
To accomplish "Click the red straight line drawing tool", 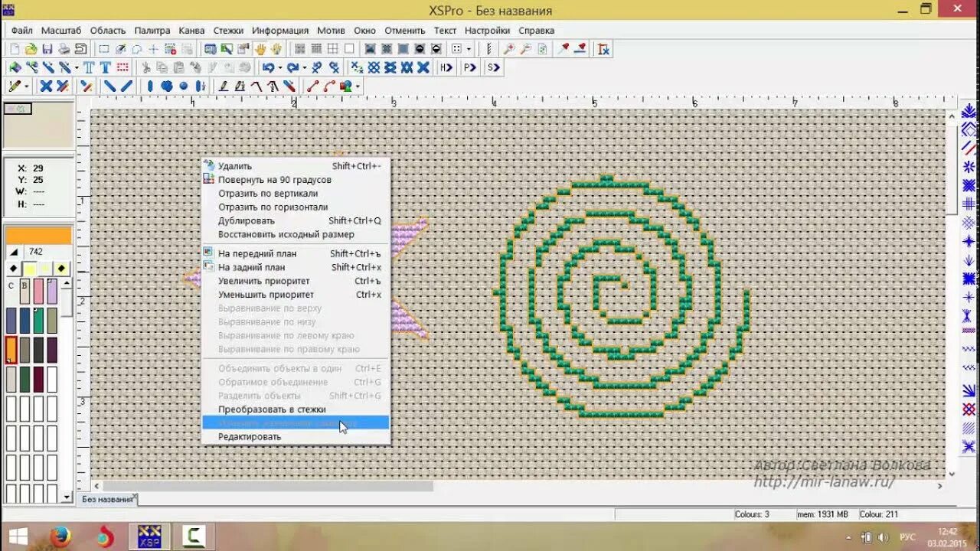I will pyautogui.click(x=312, y=86).
